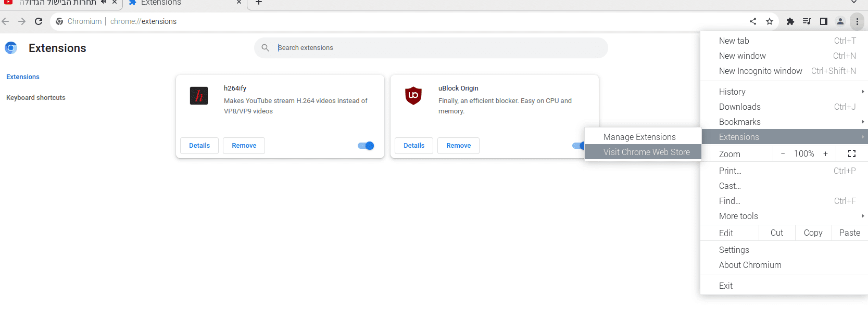Viewport: 868px width, 321px height.
Task: Click the three-dot Chromium menu button
Action: [857, 21]
